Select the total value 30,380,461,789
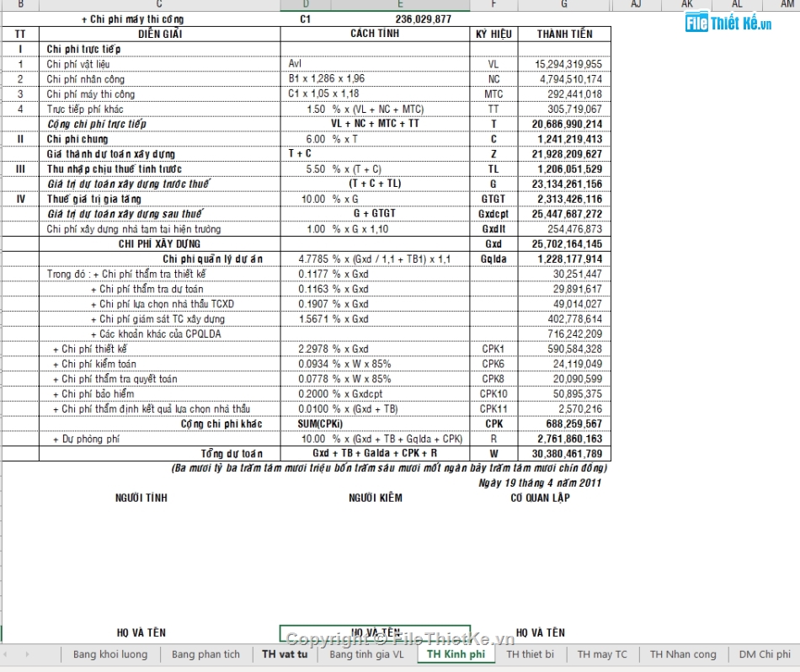This screenshot has height=672, width=800. click(x=564, y=454)
